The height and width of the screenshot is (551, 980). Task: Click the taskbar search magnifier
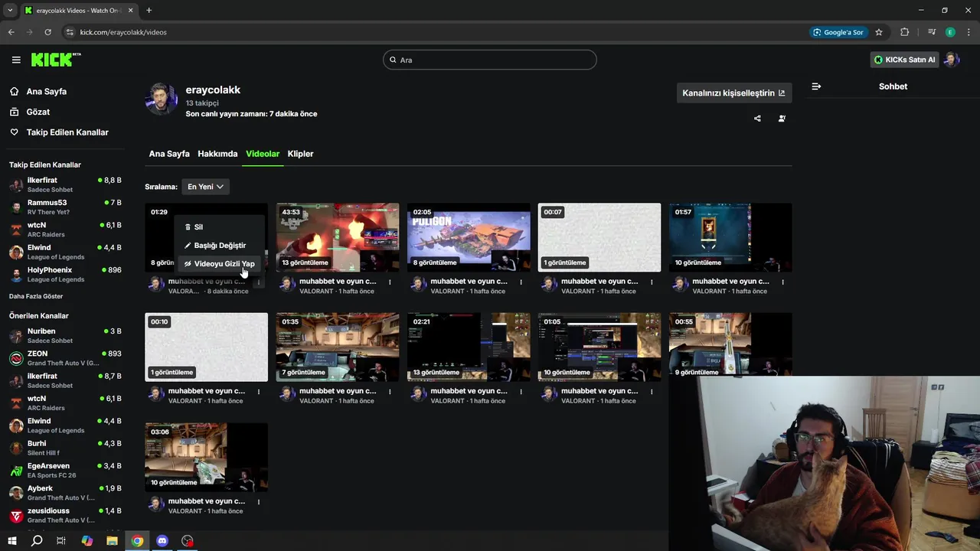tap(37, 541)
